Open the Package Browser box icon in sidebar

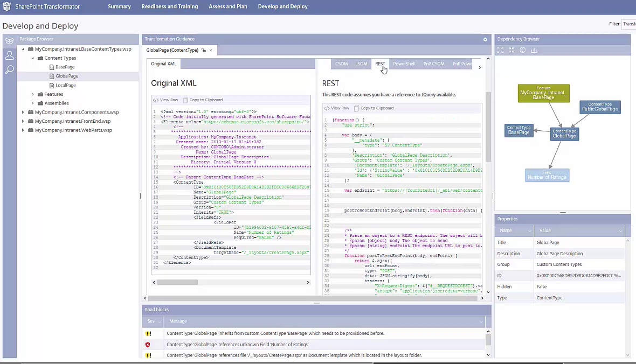point(9,40)
